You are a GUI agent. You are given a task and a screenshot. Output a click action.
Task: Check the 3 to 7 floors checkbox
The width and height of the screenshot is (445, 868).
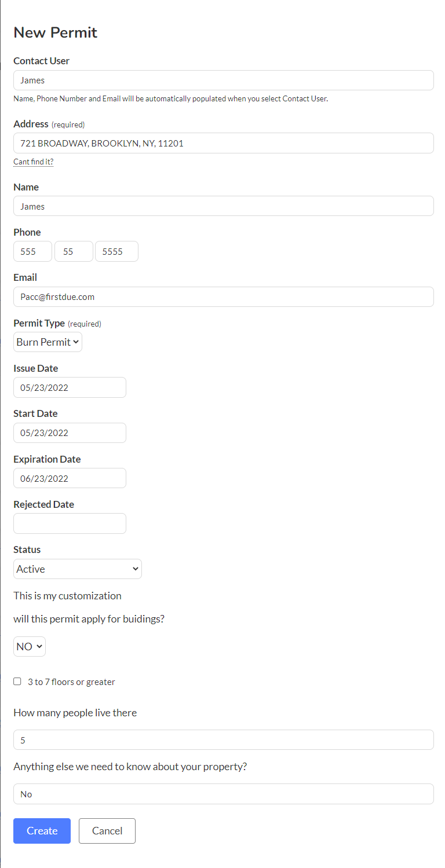tap(17, 682)
